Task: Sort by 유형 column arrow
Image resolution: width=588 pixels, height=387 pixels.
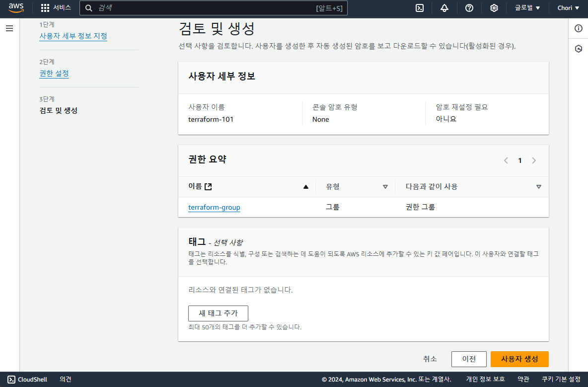Action: [385, 187]
